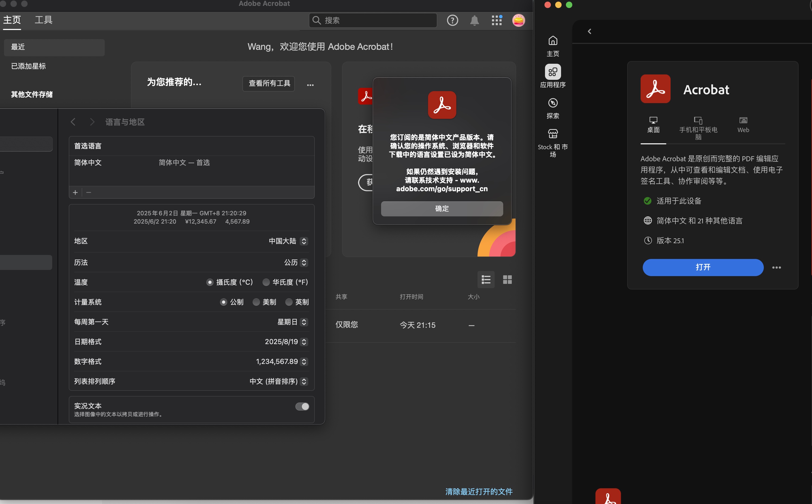The width and height of the screenshot is (812, 504).
Task: Select the 华氏度 temperature option
Action: point(266,282)
